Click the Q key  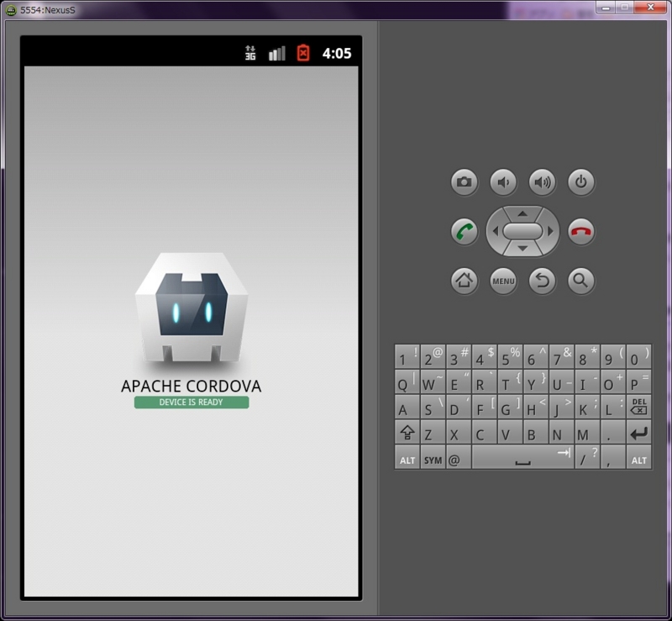[407, 382]
